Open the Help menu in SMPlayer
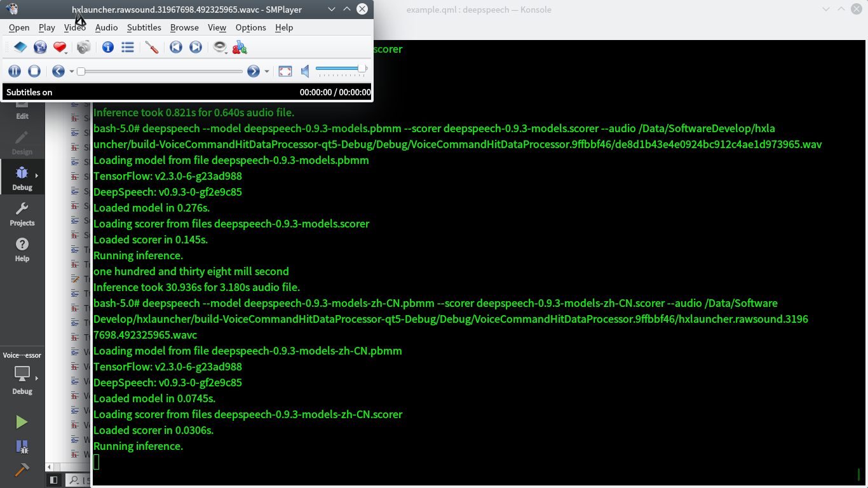Screen dimensions: 868x488 click(x=284, y=27)
